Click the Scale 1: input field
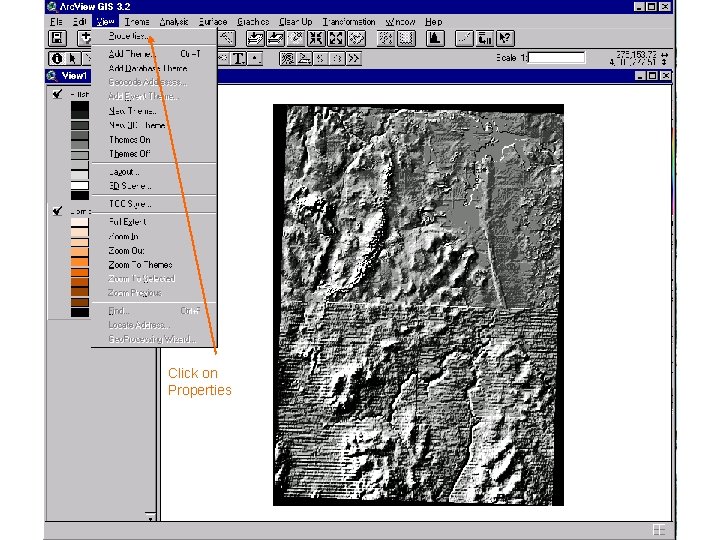 click(x=557, y=57)
